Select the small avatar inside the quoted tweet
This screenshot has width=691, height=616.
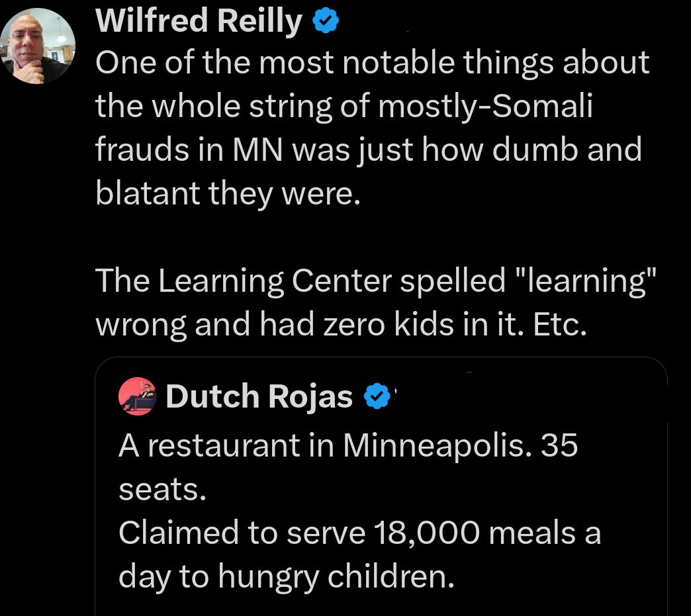click(137, 396)
